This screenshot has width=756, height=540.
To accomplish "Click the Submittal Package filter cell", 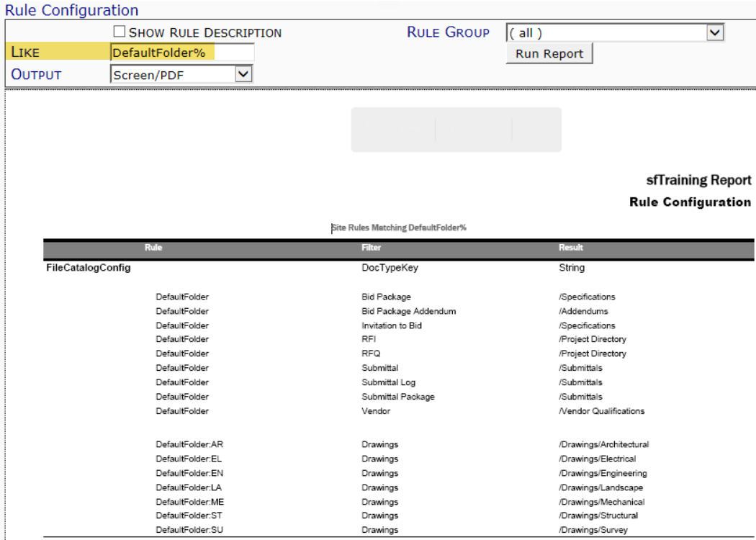I will point(398,397).
